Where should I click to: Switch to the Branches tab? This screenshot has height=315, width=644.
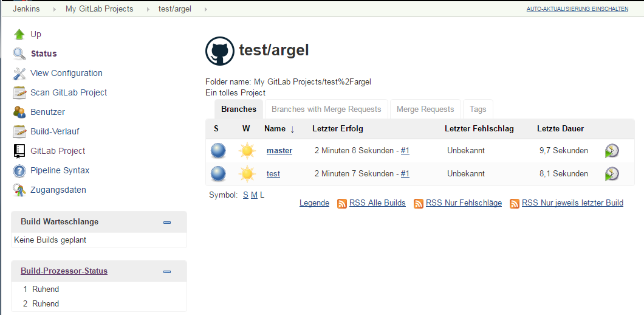tap(239, 109)
